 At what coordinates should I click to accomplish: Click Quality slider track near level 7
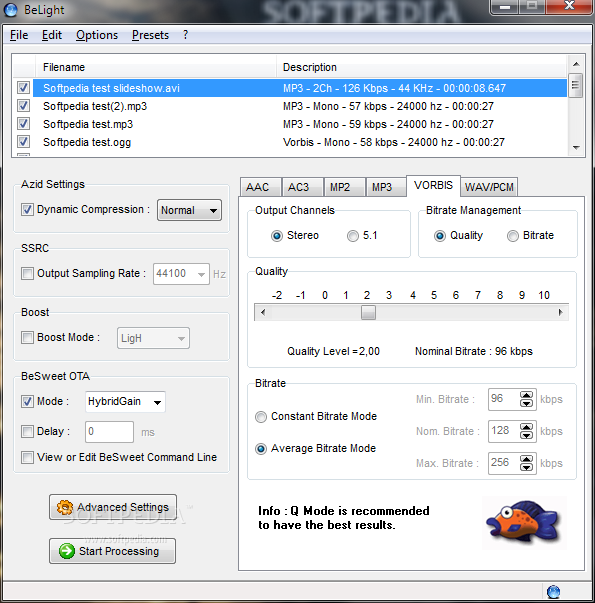coord(478,312)
